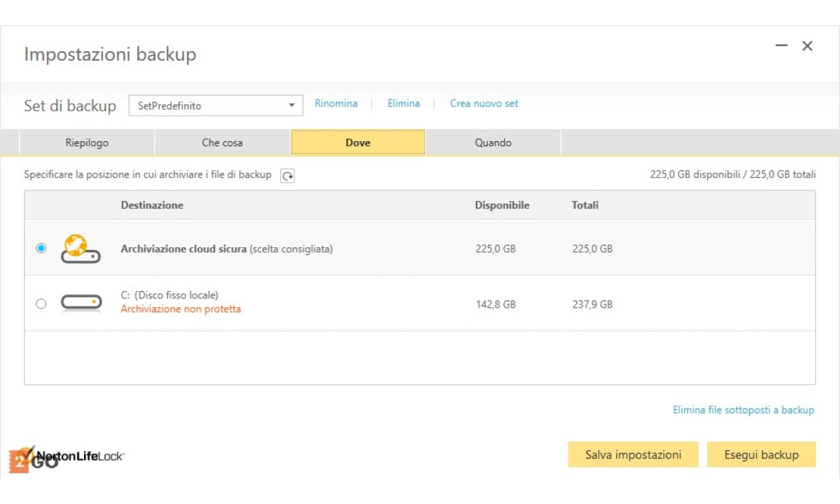840x504 pixels.
Task: Go to the Quando tab
Action: point(493,142)
